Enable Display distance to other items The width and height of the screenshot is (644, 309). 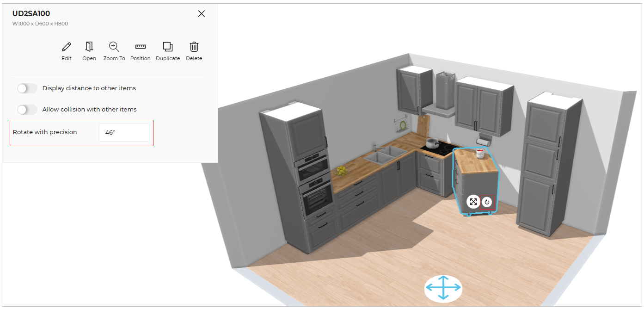pos(27,88)
